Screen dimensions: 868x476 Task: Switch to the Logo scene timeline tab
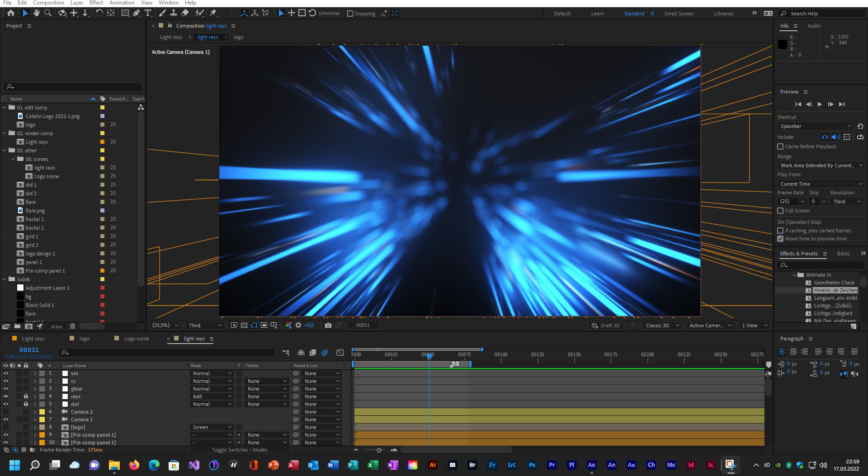point(136,339)
